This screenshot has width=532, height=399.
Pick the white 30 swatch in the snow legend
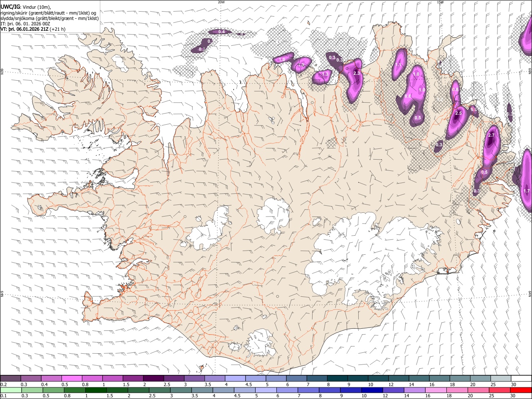click(521, 379)
